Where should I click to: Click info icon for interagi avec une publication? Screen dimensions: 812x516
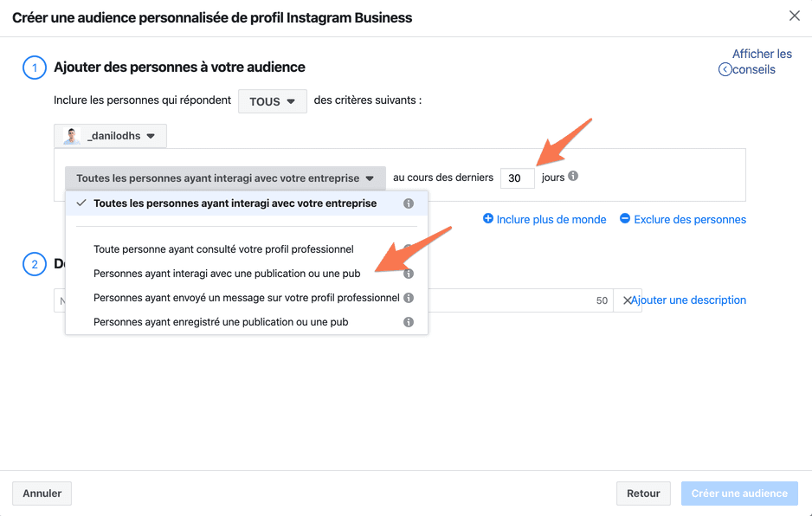pos(409,274)
